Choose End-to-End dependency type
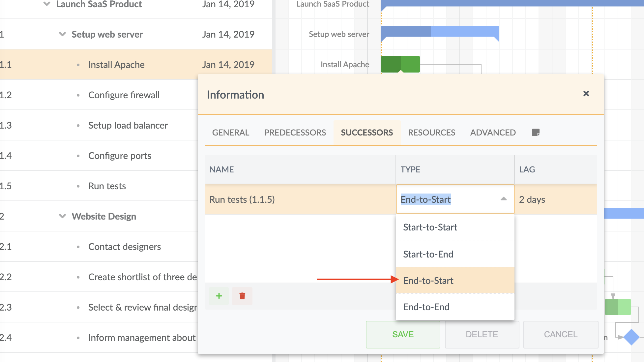 tap(426, 307)
